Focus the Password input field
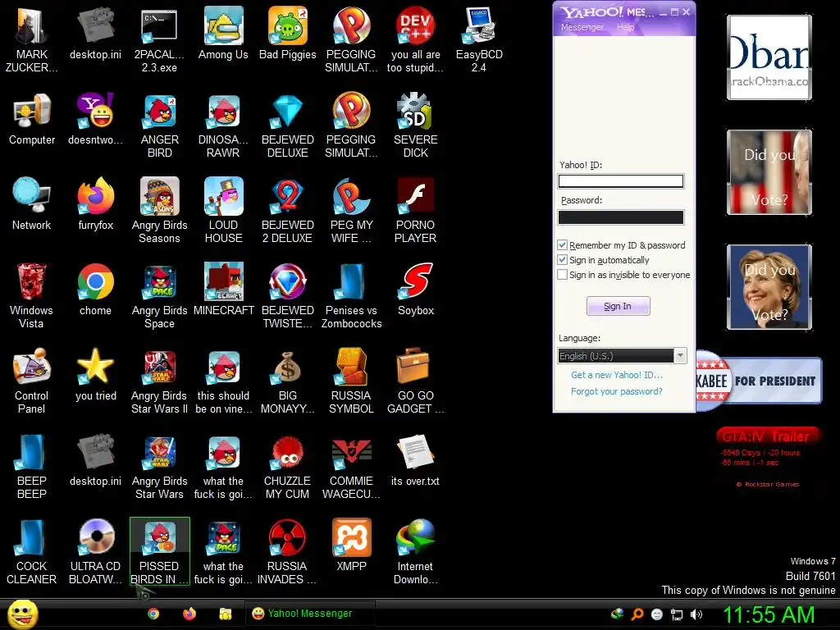The height and width of the screenshot is (630, 840). 621,217
